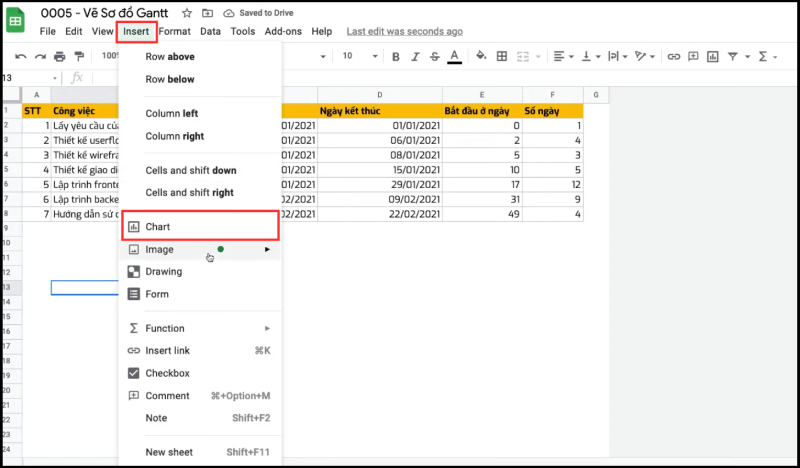
Task: Open the Text rotation dropdown
Action: tap(645, 56)
